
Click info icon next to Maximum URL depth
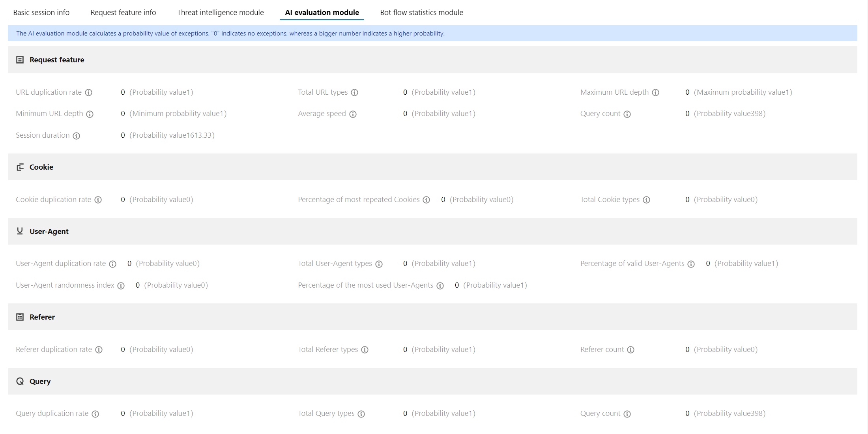[655, 92]
